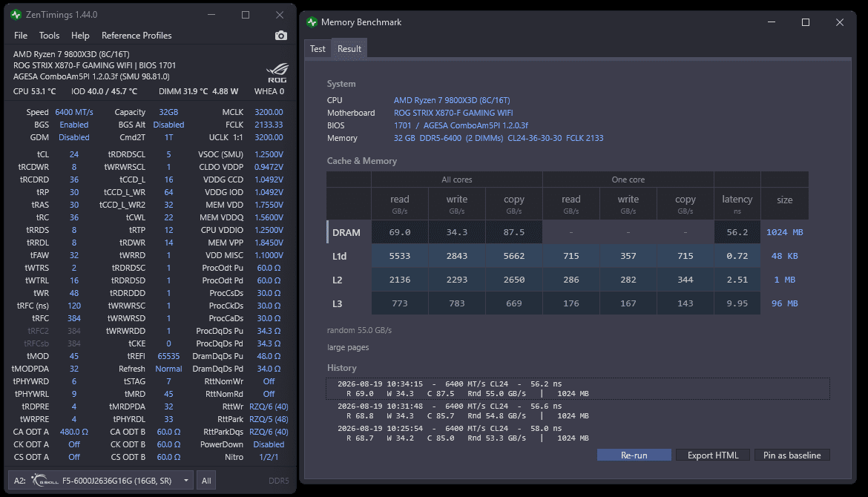
Task: Click the random 55.0 GB/s text
Action: click(359, 330)
